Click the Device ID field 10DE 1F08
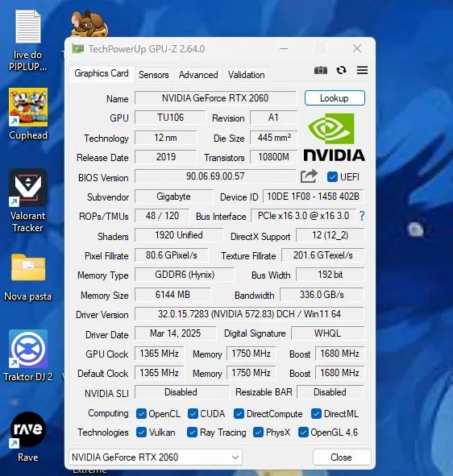Image resolution: width=453 pixels, height=476 pixels. coord(313,197)
